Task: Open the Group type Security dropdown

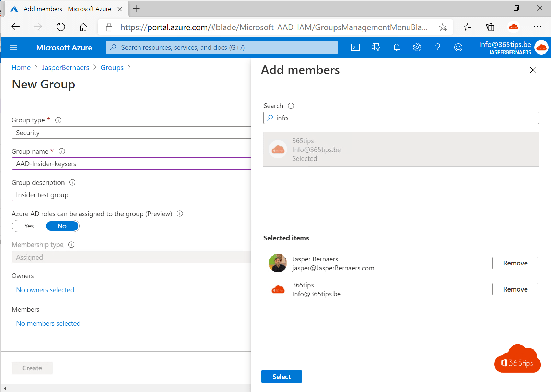Action: click(131, 132)
